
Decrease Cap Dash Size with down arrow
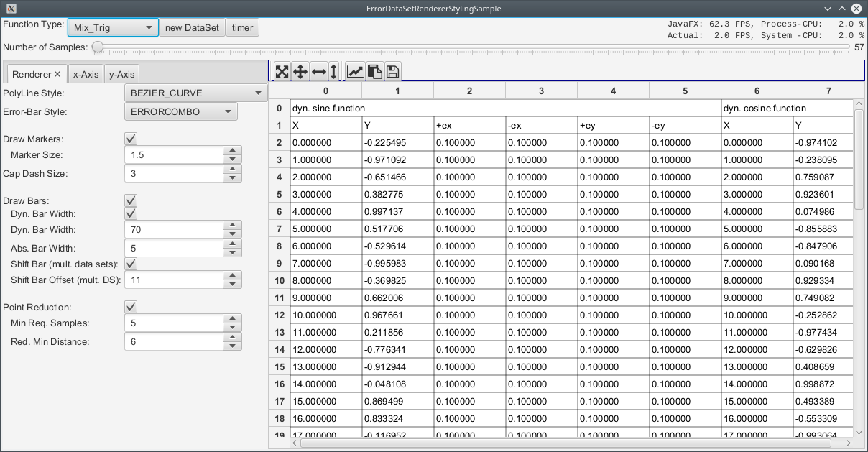pos(231,177)
